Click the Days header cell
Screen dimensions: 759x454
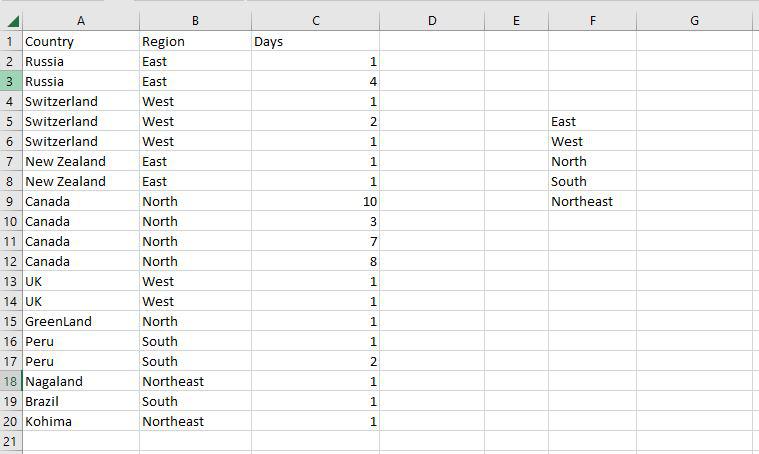click(x=316, y=41)
